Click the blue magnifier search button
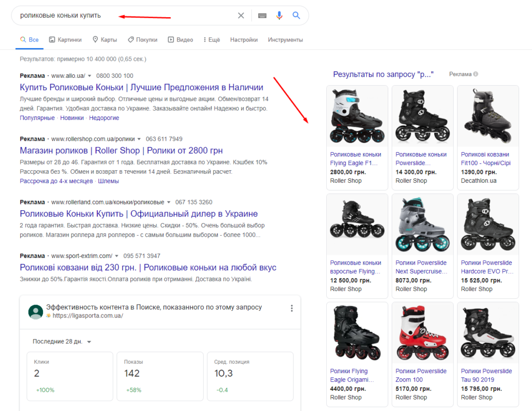Image resolution: width=532 pixels, height=411 pixels. [x=296, y=16]
